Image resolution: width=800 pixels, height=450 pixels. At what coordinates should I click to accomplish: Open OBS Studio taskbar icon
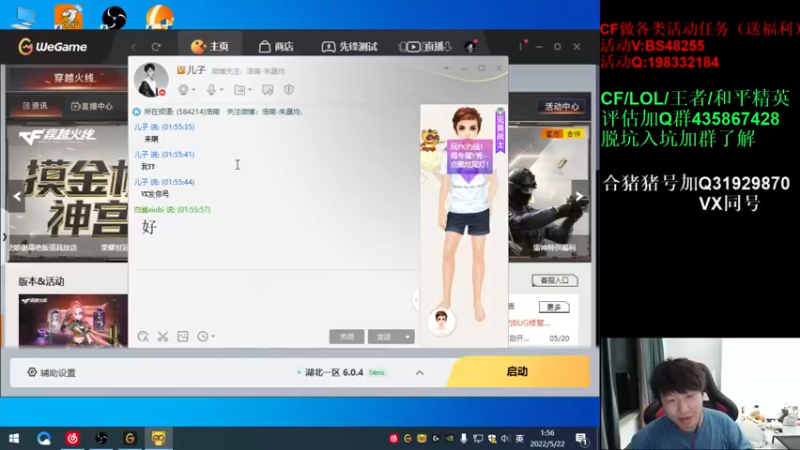point(101,438)
